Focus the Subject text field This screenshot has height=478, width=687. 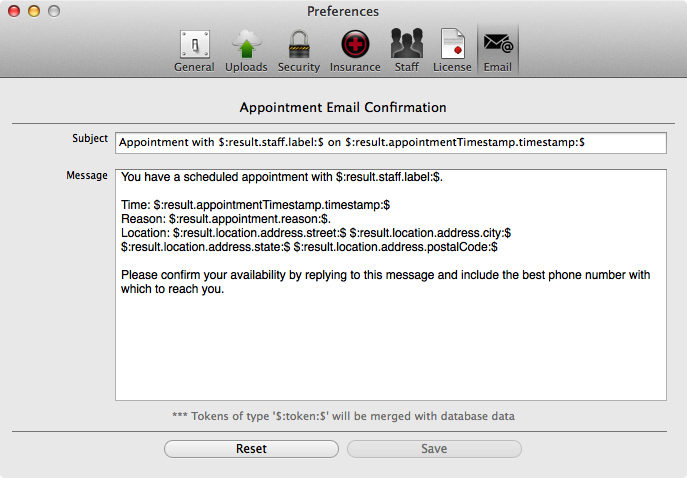click(x=391, y=143)
